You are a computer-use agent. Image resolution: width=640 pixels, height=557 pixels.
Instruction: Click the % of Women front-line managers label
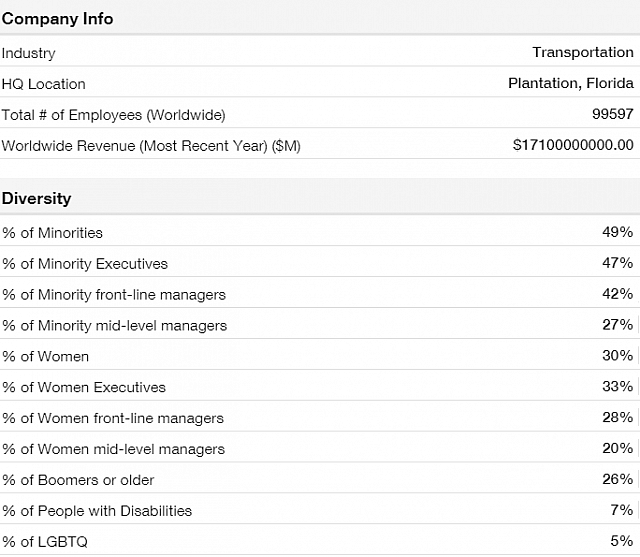pos(113,418)
